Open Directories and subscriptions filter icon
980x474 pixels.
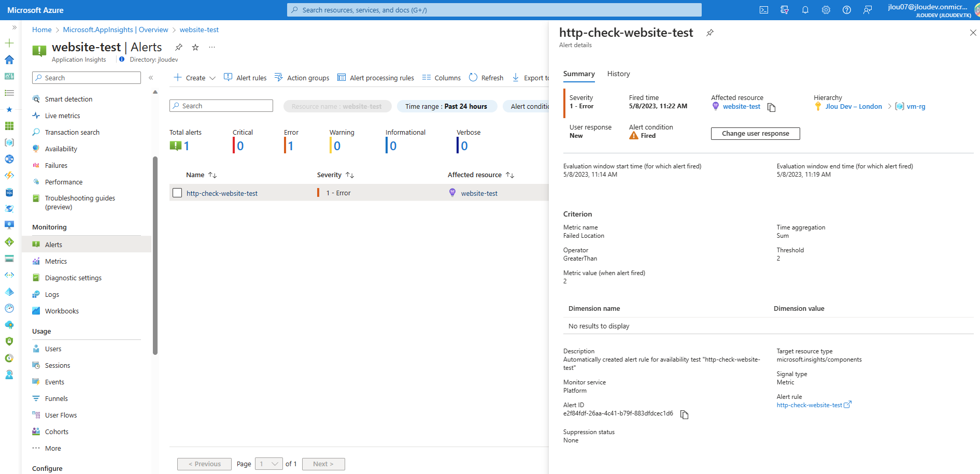785,10
